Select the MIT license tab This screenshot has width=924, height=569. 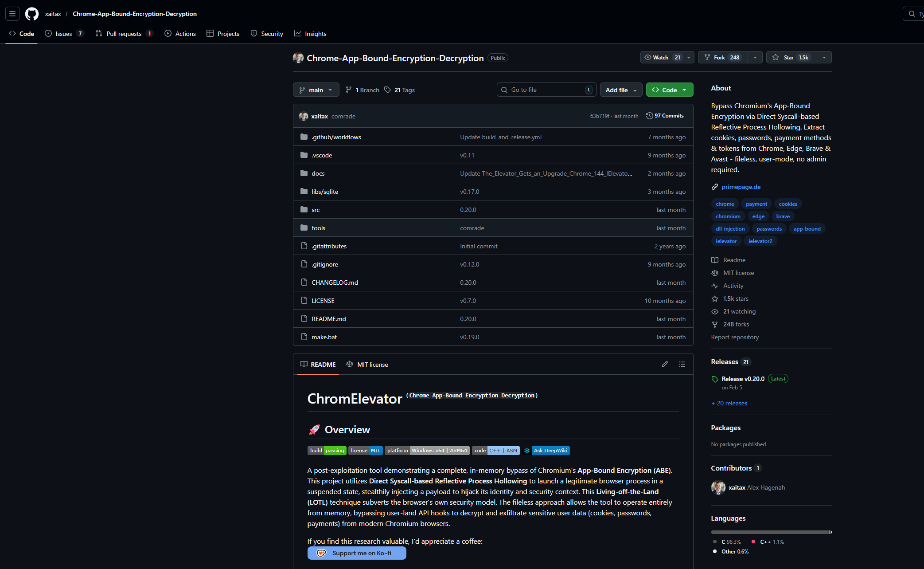click(367, 365)
